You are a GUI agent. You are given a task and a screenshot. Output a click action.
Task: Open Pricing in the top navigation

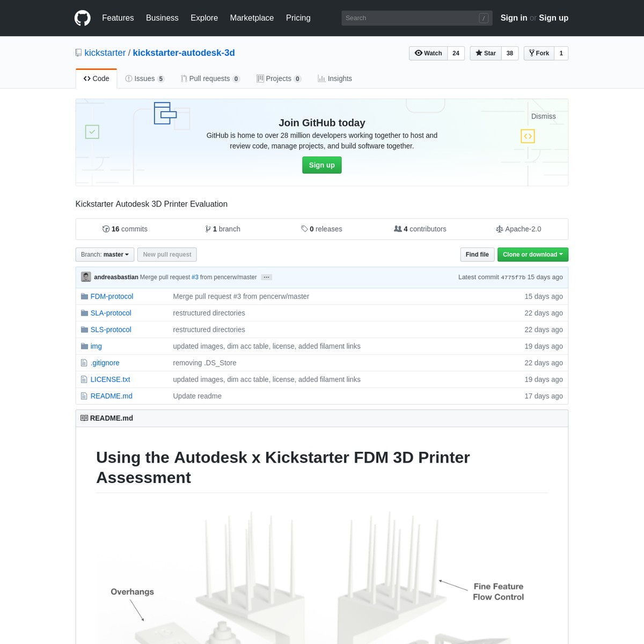[x=298, y=18]
